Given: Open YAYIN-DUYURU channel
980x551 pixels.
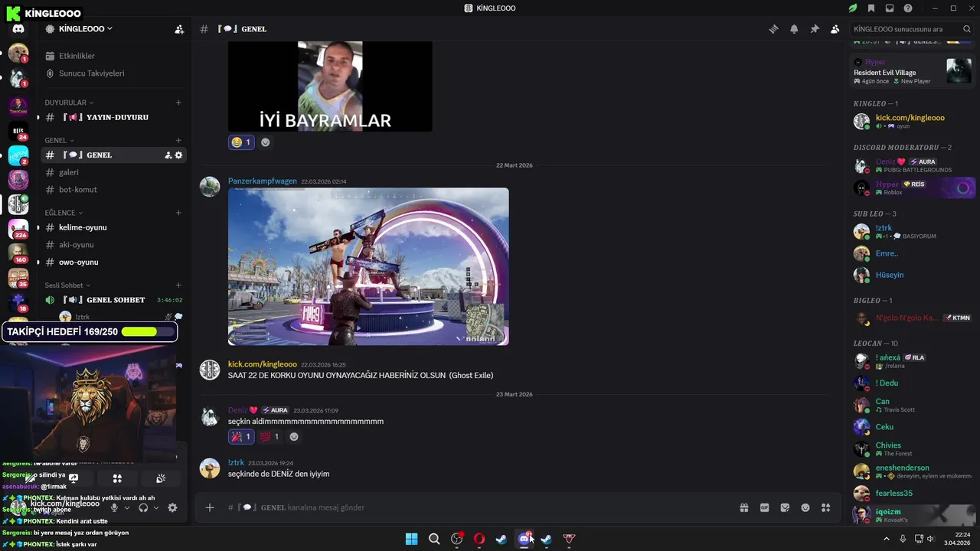Looking at the screenshot, I should (113, 117).
